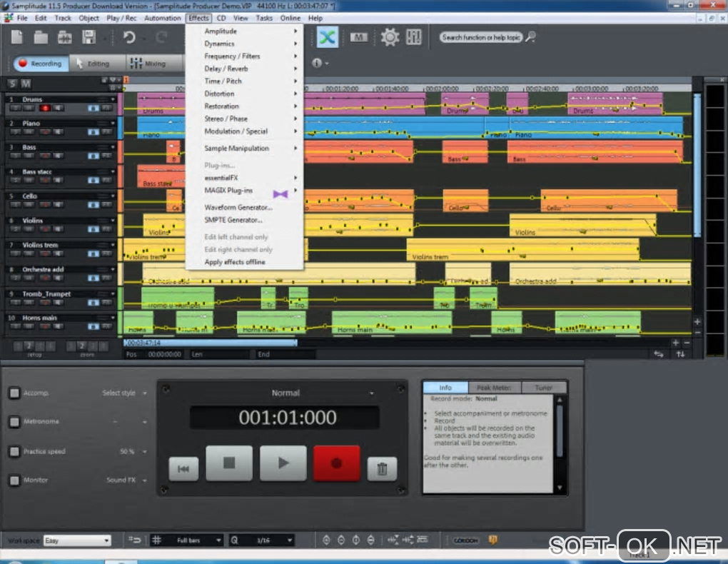The width and height of the screenshot is (728, 564).
Task: Click the blue lock button on Cello track
Action: click(x=93, y=204)
